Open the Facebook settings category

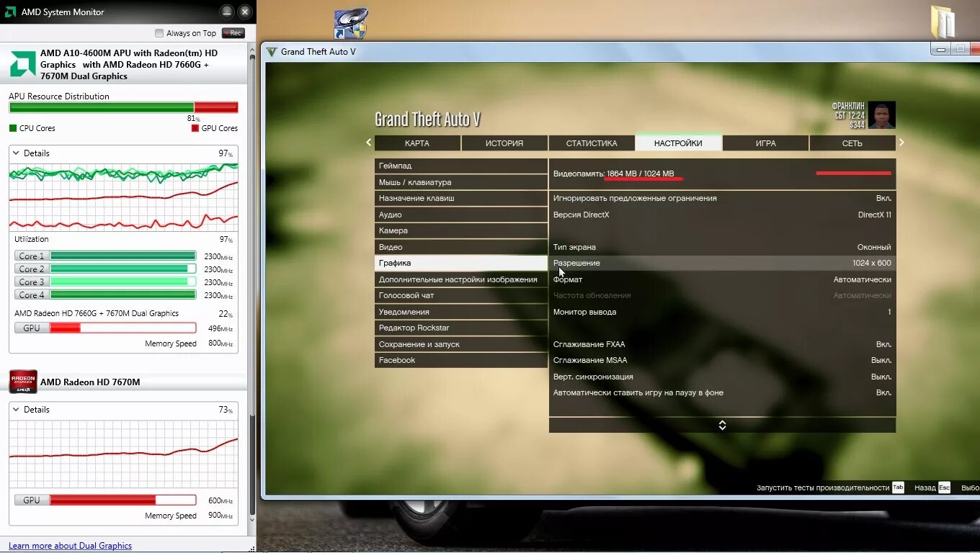(x=461, y=361)
